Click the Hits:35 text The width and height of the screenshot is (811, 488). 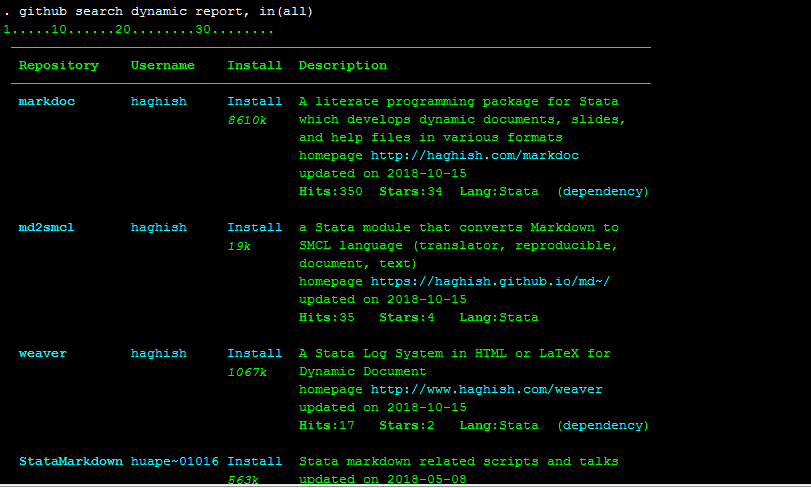click(x=327, y=317)
